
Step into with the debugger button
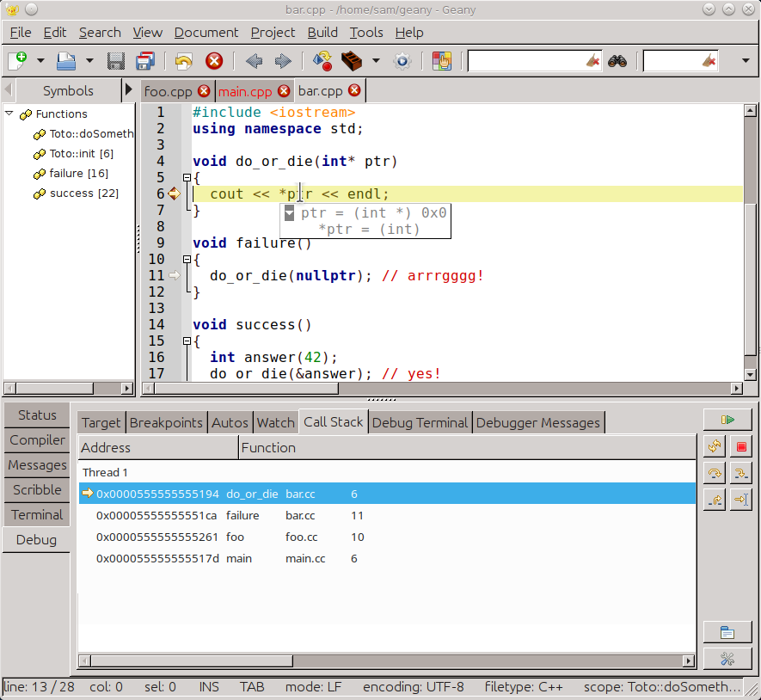tap(741, 473)
